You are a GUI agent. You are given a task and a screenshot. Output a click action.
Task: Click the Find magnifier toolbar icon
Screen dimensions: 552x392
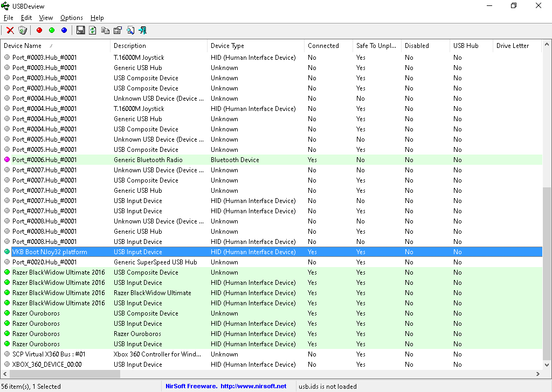[130, 31]
